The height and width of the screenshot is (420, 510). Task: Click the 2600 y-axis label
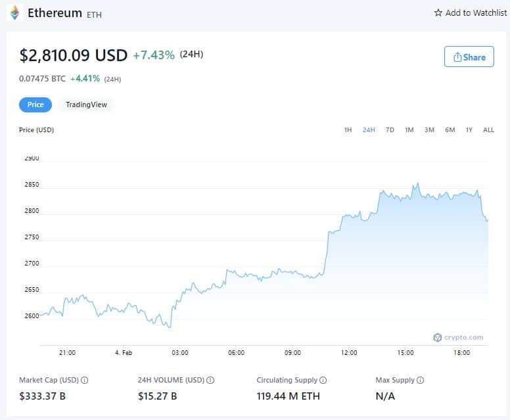click(x=32, y=315)
